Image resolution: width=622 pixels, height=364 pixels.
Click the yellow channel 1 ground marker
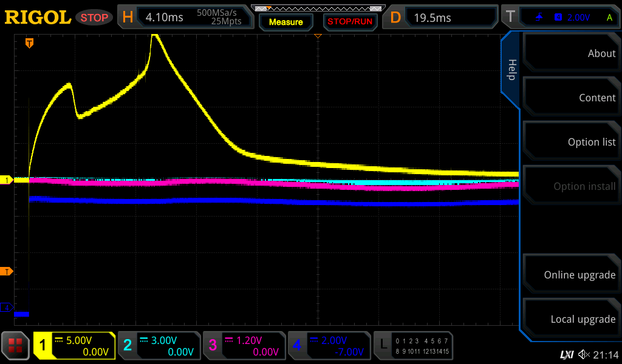pos(7,180)
